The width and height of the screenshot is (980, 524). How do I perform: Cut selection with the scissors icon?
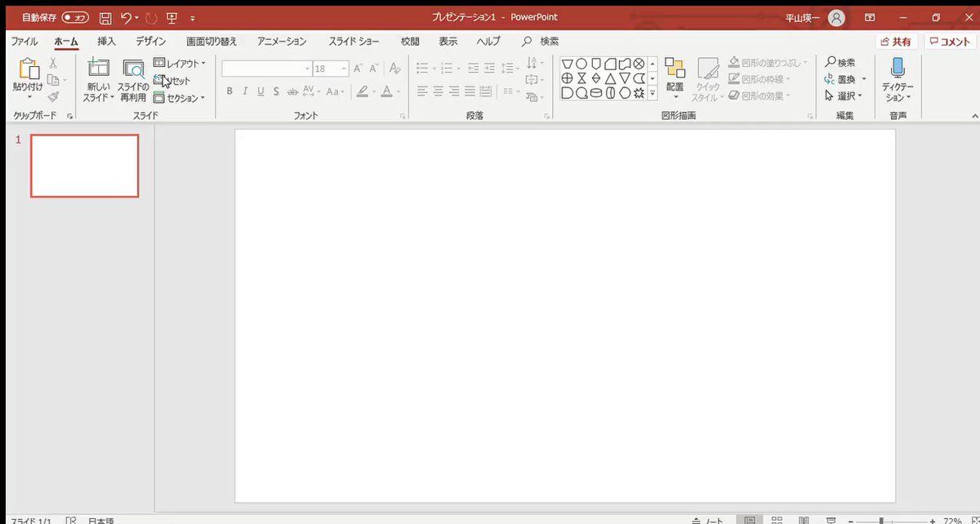point(53,63)
